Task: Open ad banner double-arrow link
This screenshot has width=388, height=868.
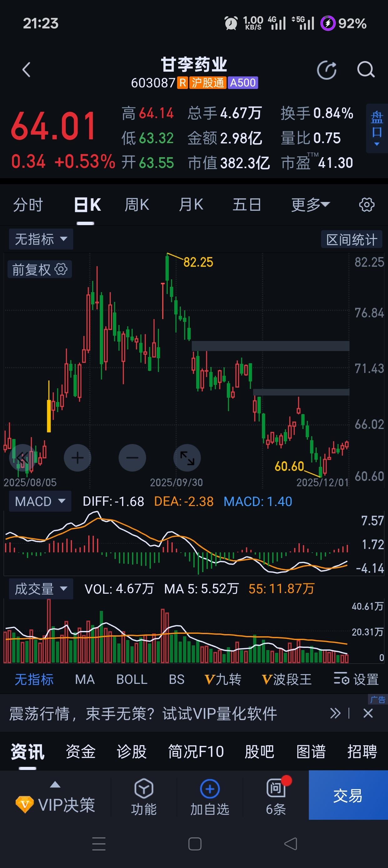Action: click(335, 713)
